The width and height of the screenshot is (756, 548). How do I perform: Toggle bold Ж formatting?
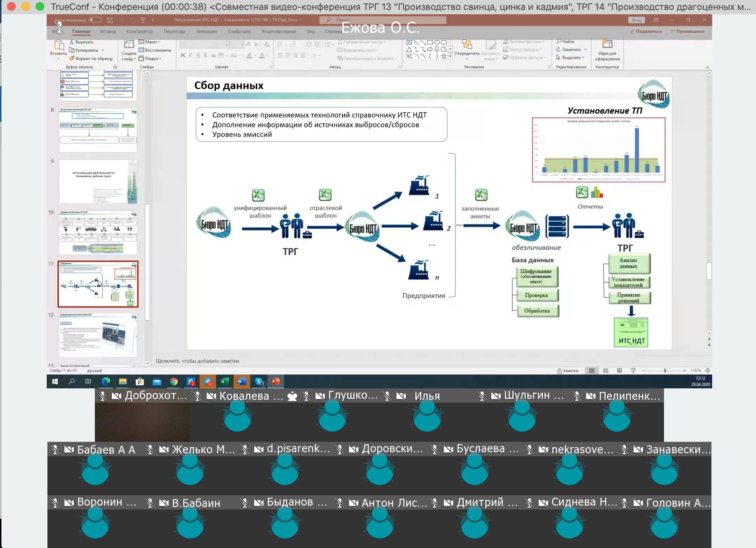(183, 55)
